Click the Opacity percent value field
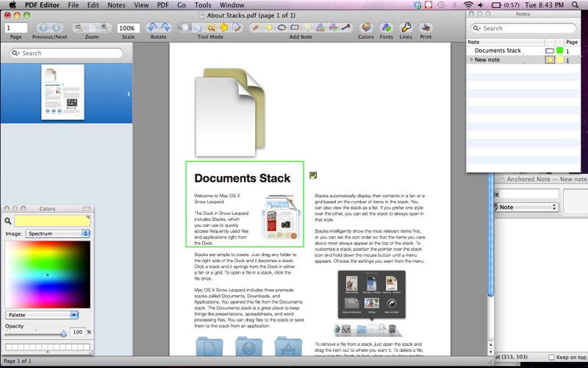 pyautogui.click(x=78, y=332)
